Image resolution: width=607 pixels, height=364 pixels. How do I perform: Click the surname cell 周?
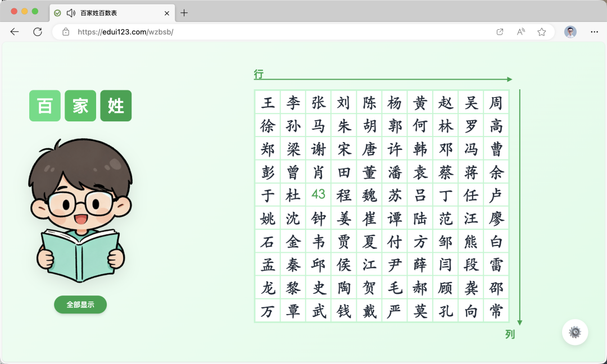tap(496, 102)
